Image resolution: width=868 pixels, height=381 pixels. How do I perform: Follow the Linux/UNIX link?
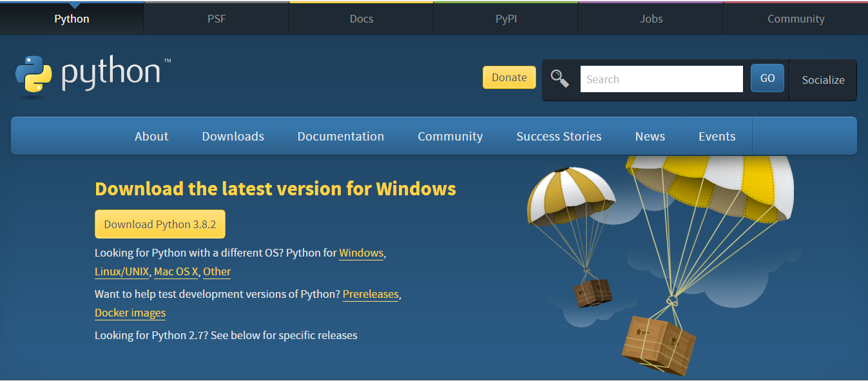(x=122, y=272)
